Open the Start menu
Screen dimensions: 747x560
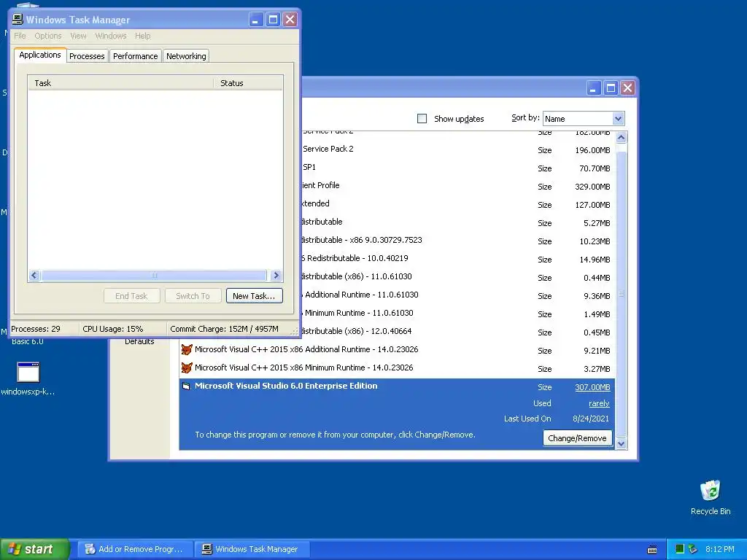35,549
